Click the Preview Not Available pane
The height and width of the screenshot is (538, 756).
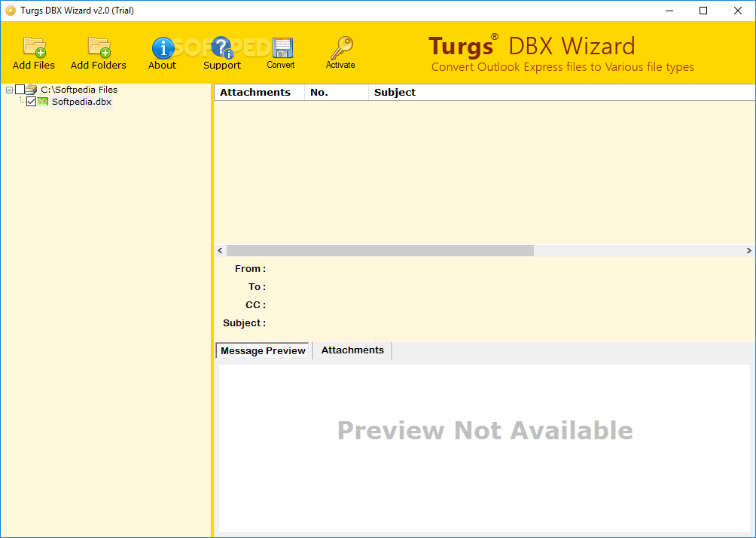[485, 448]
